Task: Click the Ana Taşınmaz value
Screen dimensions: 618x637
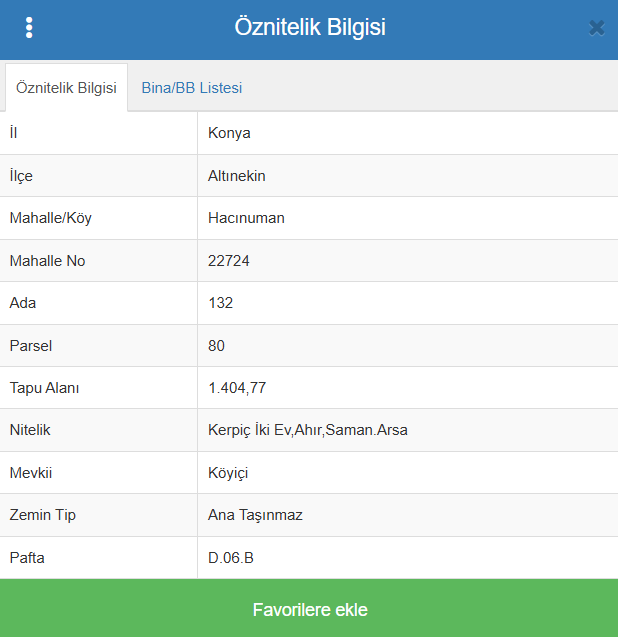Action: [255, 515]
